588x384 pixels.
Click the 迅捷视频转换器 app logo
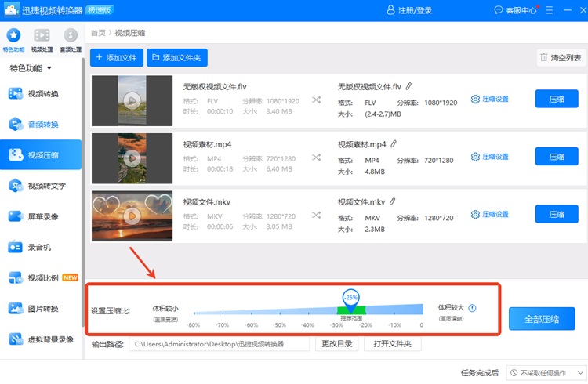click(x=11, y=9)
